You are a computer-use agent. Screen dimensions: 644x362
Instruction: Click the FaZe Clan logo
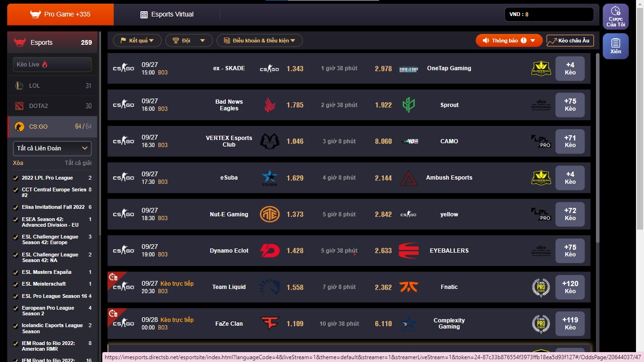click(x=270, y=324)
